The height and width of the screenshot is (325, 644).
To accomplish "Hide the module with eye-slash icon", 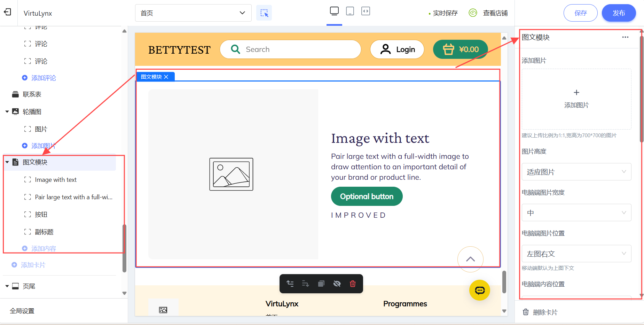I will click(x=337, y=284).
